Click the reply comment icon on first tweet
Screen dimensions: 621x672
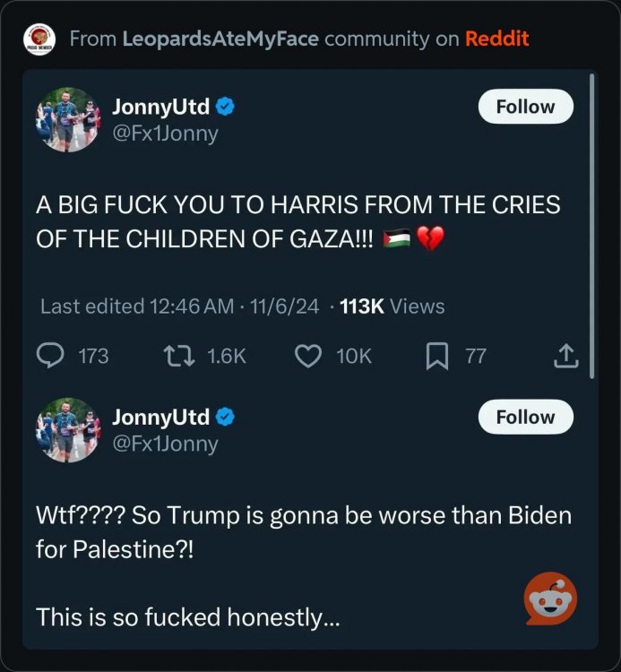50,356
